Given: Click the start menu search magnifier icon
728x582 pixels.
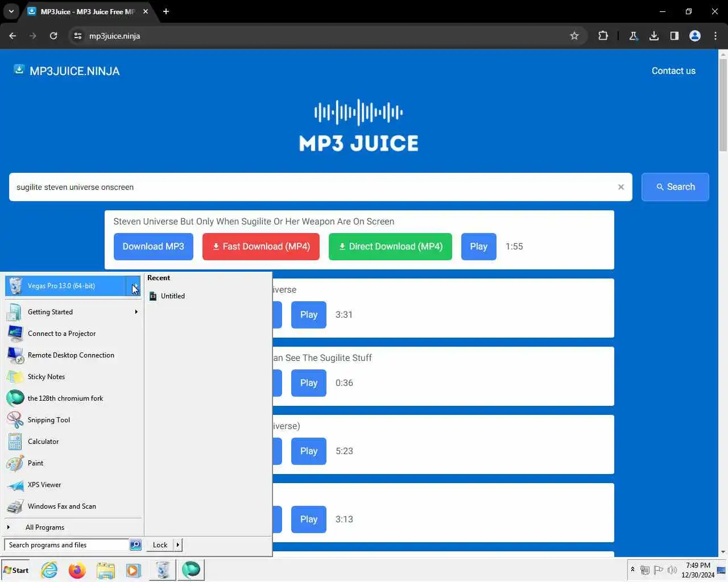Looking at the screenshot, I should (135, 545).
